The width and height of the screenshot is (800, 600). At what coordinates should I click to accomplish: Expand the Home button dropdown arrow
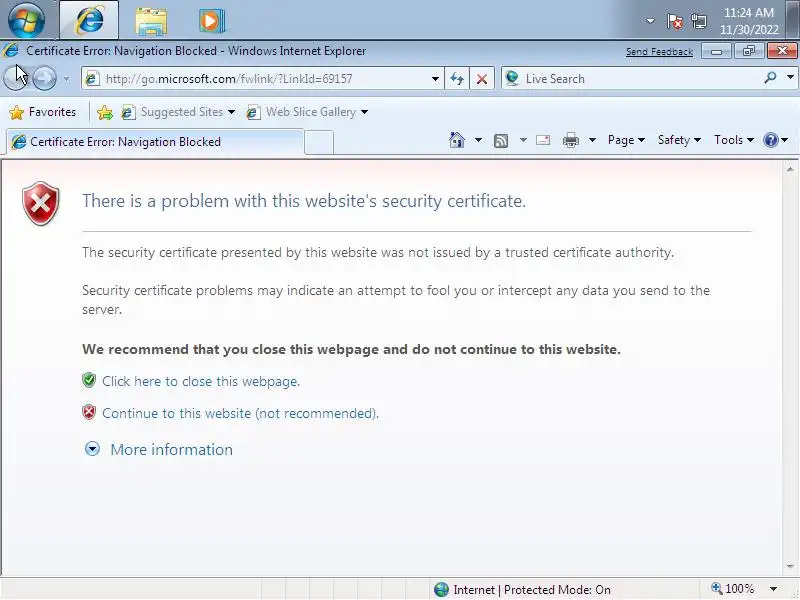click(x=478, y=140)
